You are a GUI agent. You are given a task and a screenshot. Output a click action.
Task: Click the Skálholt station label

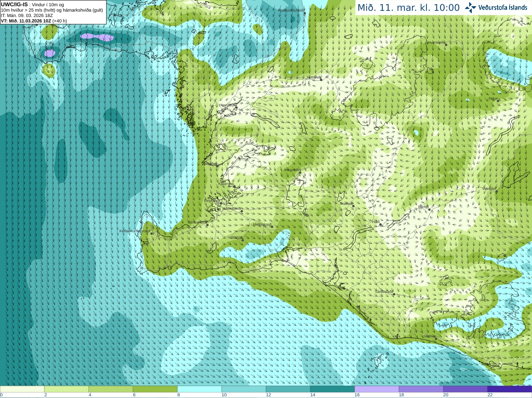point(346,204)
